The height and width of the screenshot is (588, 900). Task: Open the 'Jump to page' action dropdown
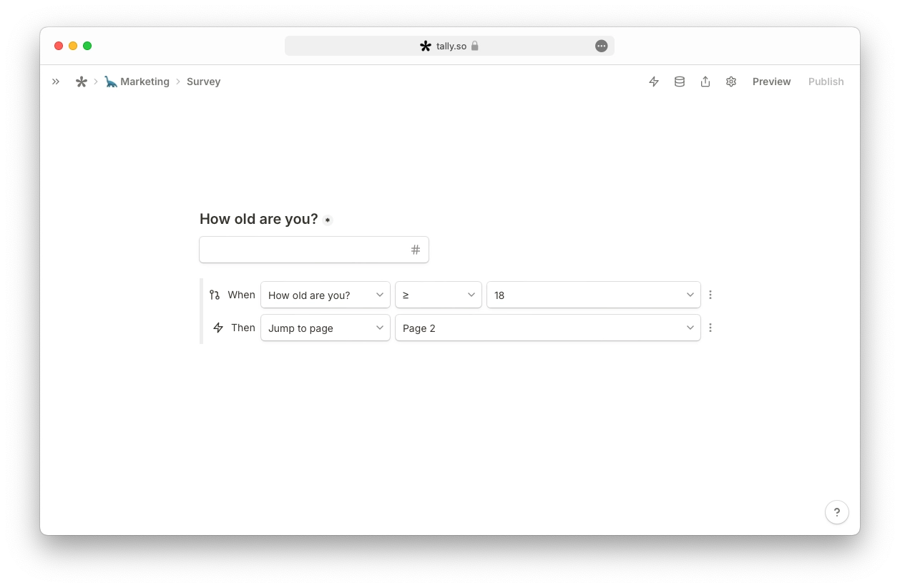pyautogui.click(x=326, y=328)
